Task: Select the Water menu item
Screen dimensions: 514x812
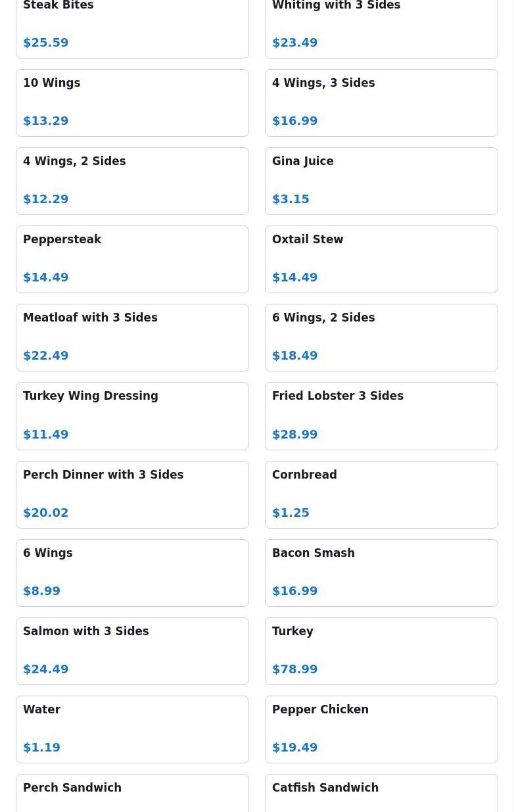Action: point(132,729)
